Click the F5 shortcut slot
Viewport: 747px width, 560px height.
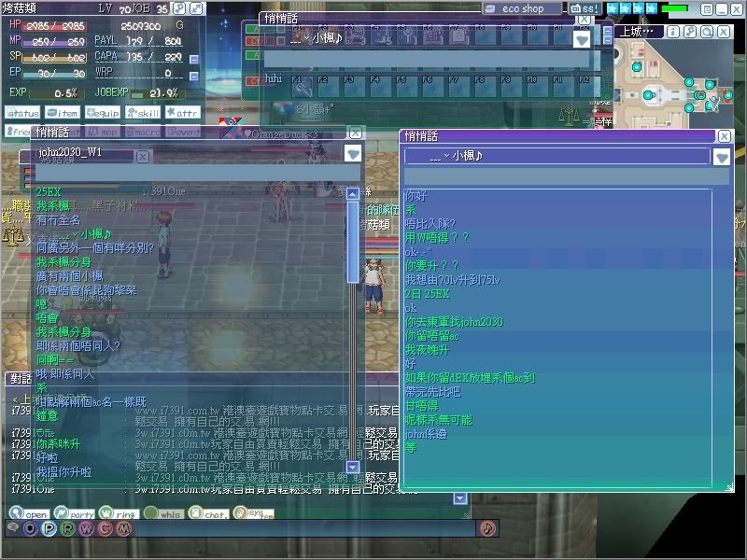click(407, 87)
